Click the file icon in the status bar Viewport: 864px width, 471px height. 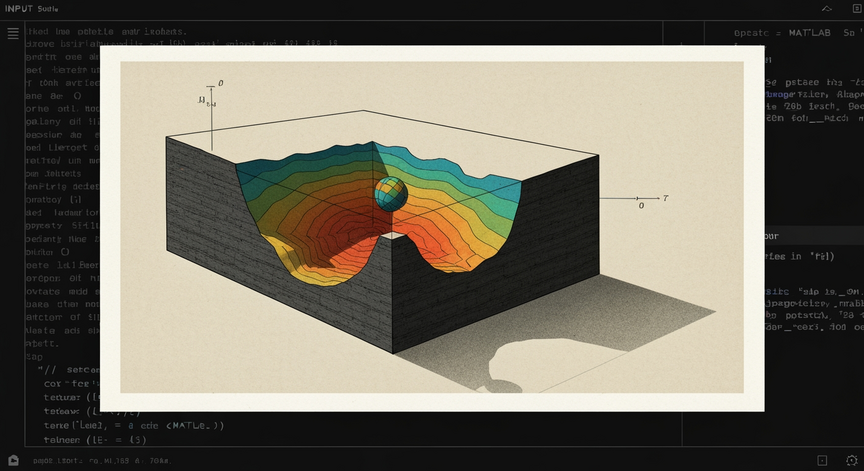13,461
